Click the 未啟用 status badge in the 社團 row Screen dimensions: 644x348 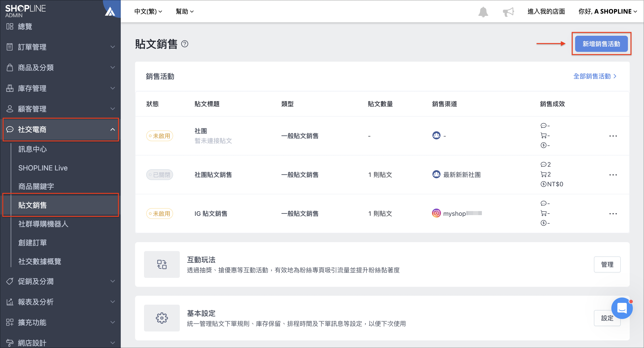[x=159, y=136]
